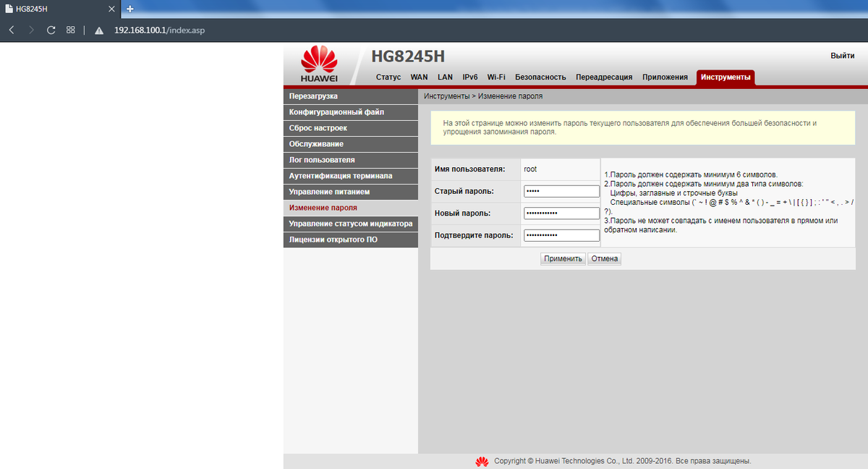Click the Huawei logo in the header
The height and width of the screenshot is (469, 868).
coord(319,64)
